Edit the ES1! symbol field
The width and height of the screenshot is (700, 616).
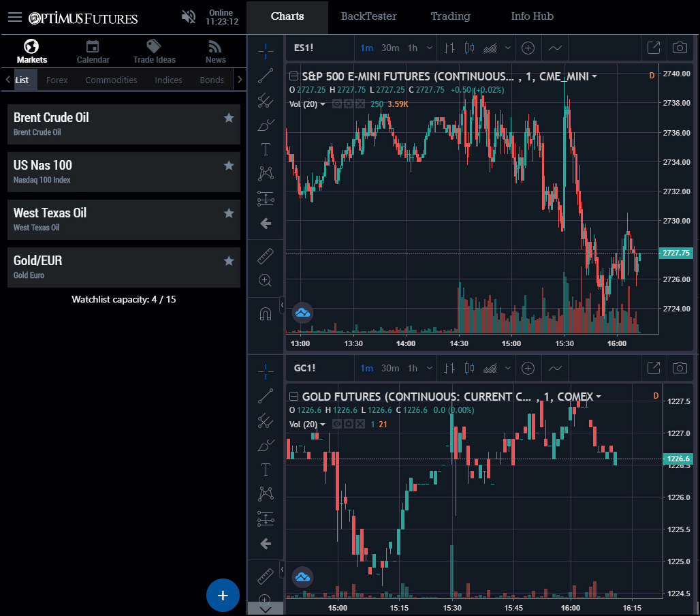tap(321, 48)
